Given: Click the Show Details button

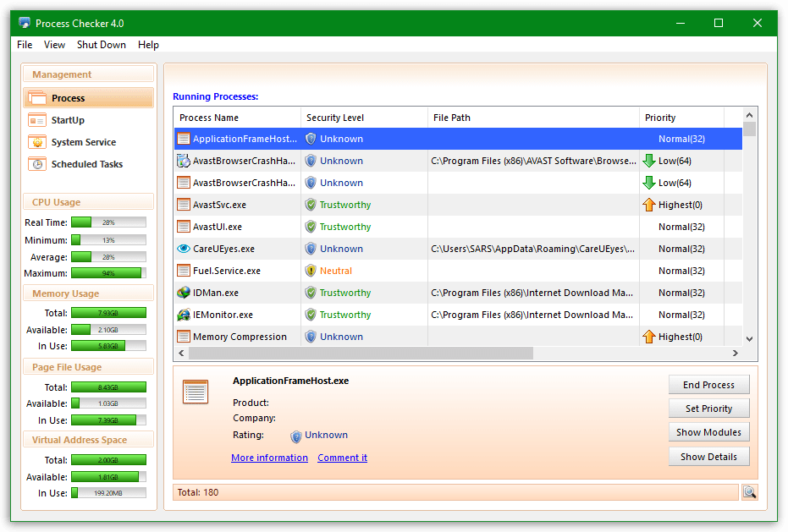Looking at the screenshot, I should click(x=708, y=457).
